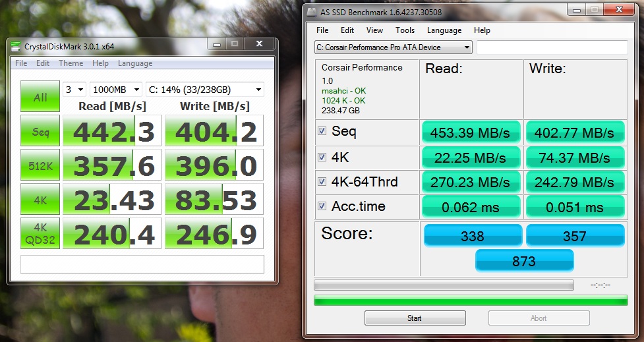This screenshot has height=342, width=644.
Task: Open AS SSD Benchmark Tools menu
Action: [405, 30]
